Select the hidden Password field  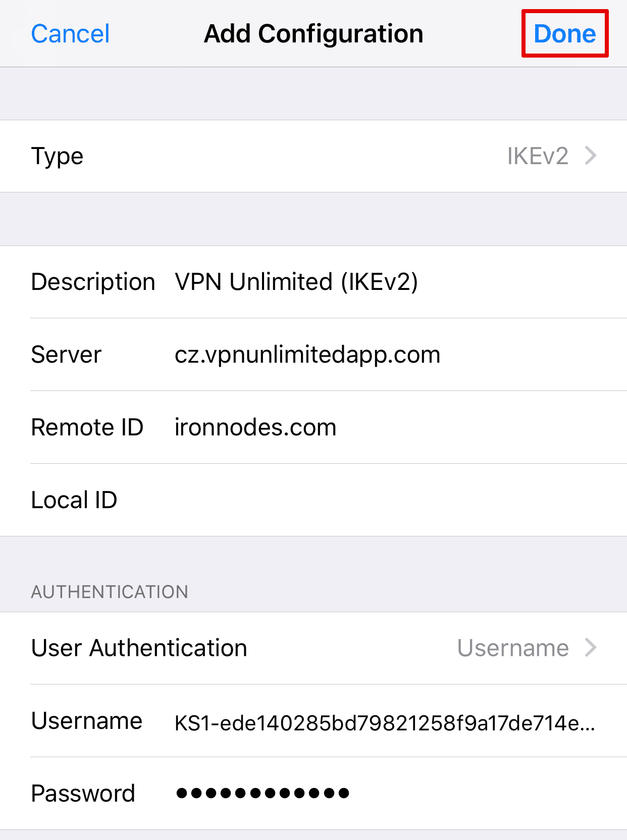262,793
